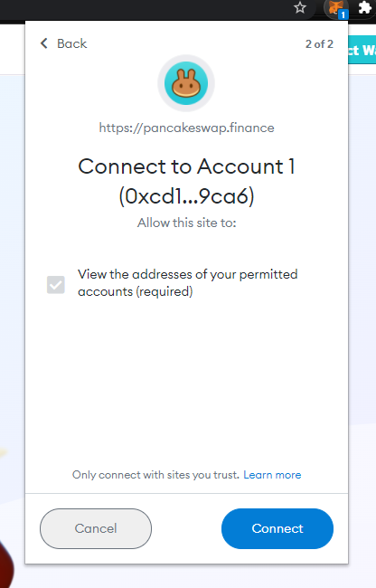This screenshot has height=588, width=376.
Task: Click 'Only connect with sites you trust' text
Action: (155, 475)
